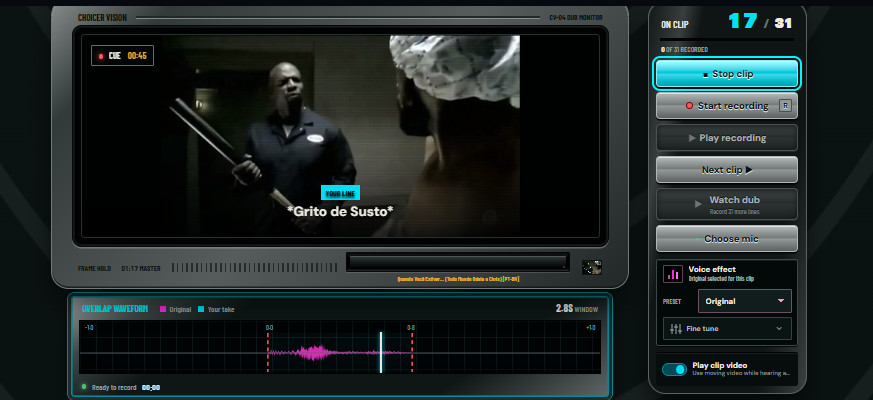873x400 pixels.
Task: Click the video preview frame
Action: click(340, 136)
